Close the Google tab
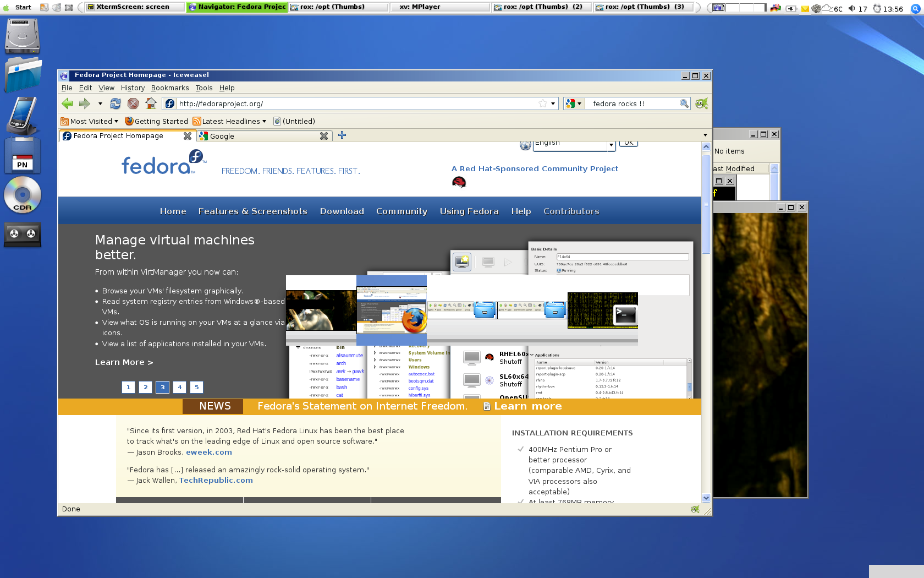The height and width of the screenshot is (578, 924). [x=324, y=136]
